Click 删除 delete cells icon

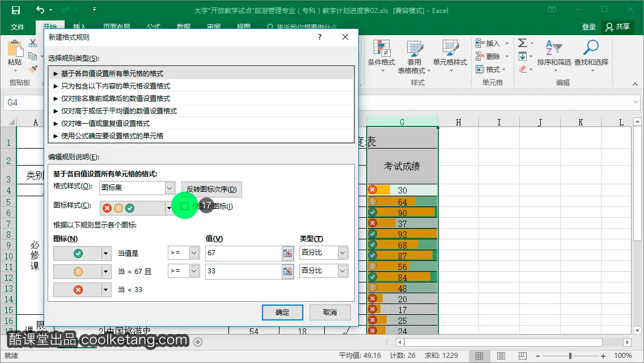[480, 56]
